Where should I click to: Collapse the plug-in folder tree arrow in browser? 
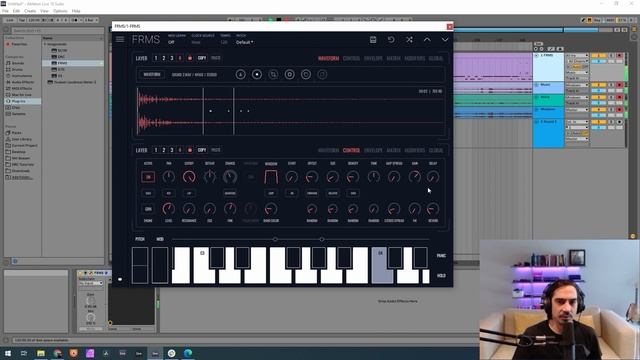(45, 44)
